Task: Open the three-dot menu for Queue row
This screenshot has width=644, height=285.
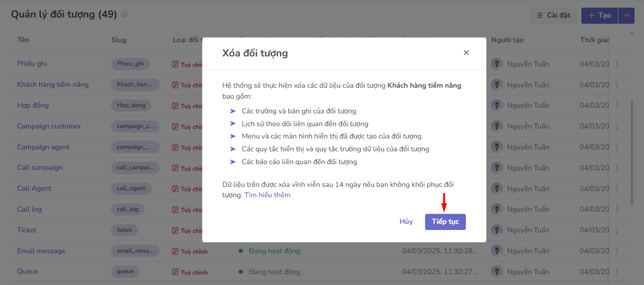Action: 617,272
